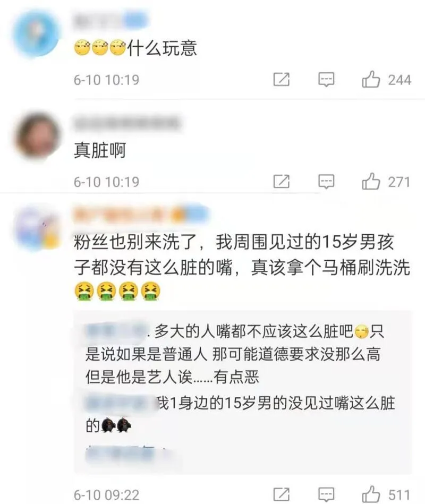Tap repost icon on the 6-10 09:22 comment
The height and width of the screenshot is (504, 425).
[282, 494]
